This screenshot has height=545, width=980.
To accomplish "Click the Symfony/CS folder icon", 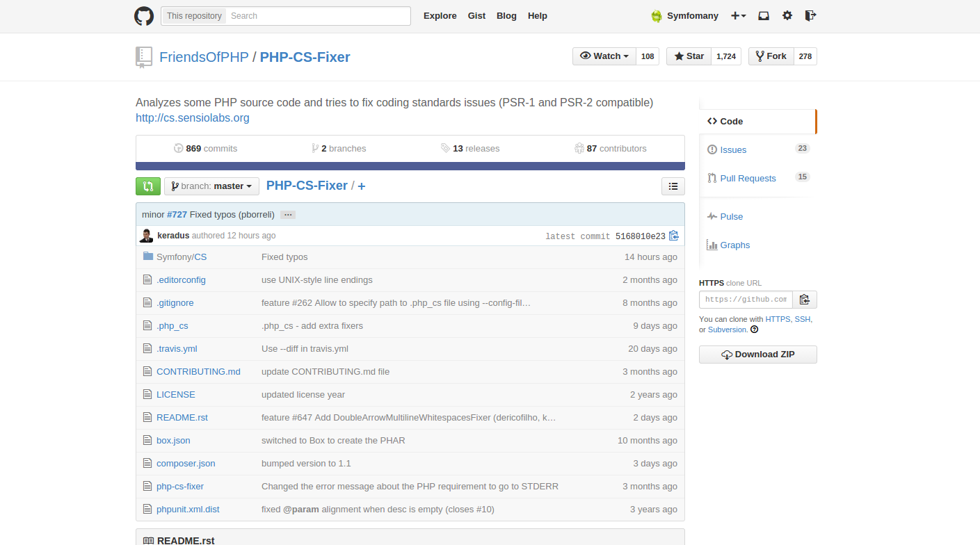I will [147, 257].
